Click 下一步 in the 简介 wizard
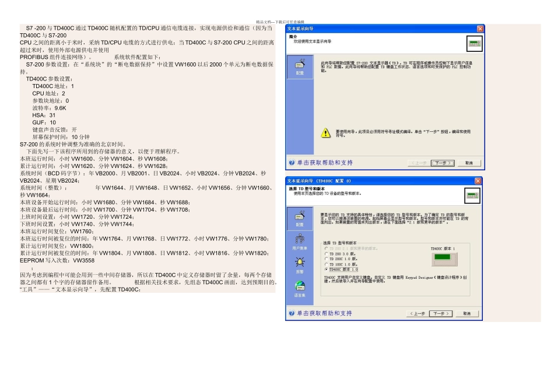Screen dimensions: 554x392 (443, 163)
